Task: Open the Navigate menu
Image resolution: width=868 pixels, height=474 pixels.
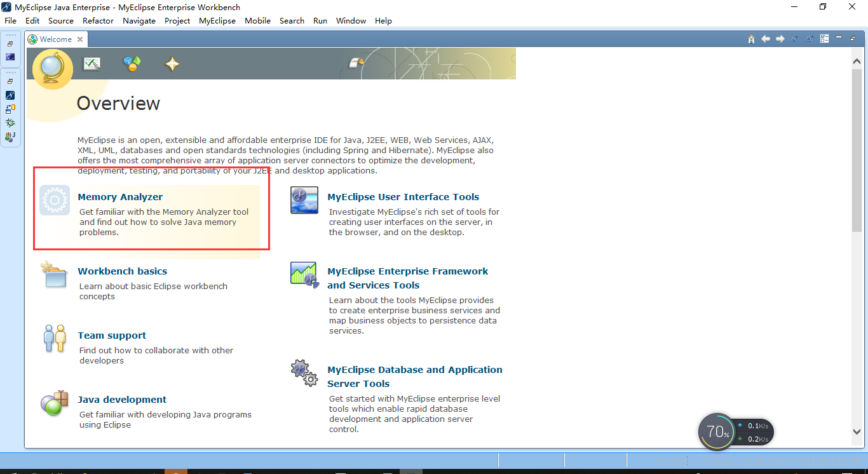Action: click(x=139, y=20)
